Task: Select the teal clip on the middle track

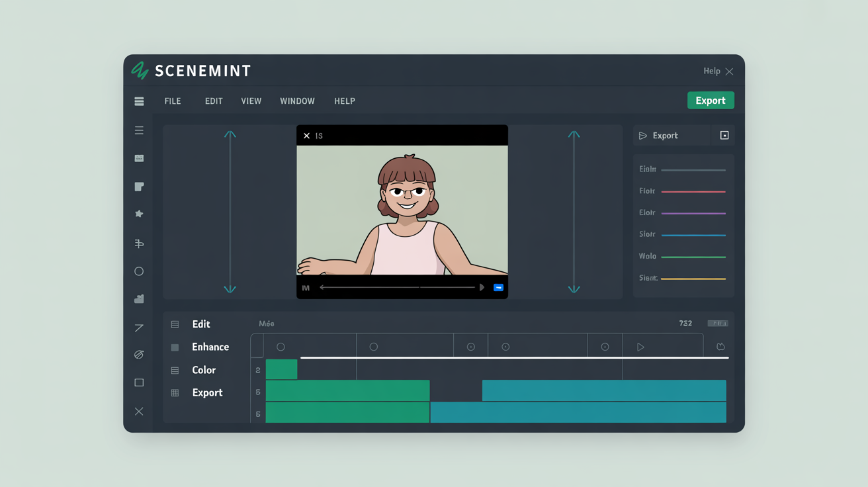Action: [604, 390]
